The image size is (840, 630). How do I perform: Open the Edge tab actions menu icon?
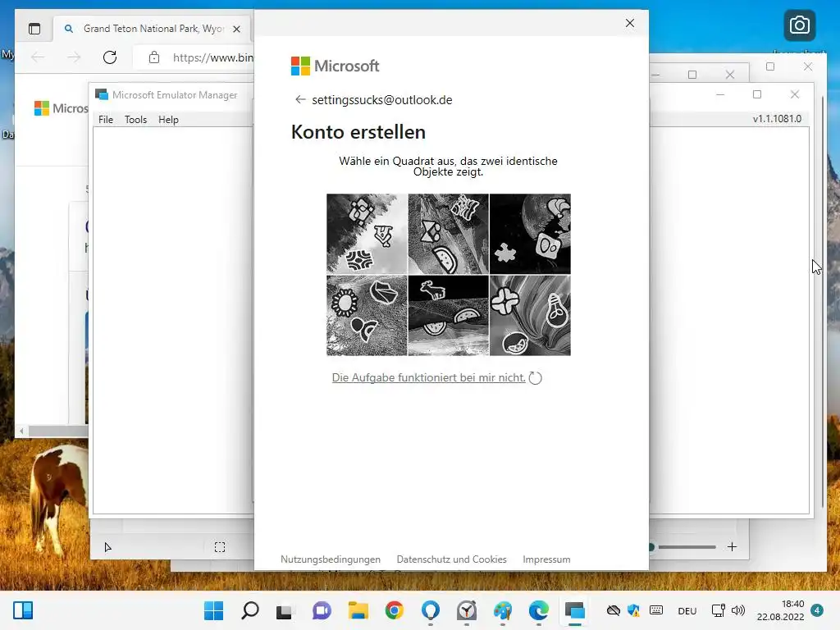tap(34, 29)
